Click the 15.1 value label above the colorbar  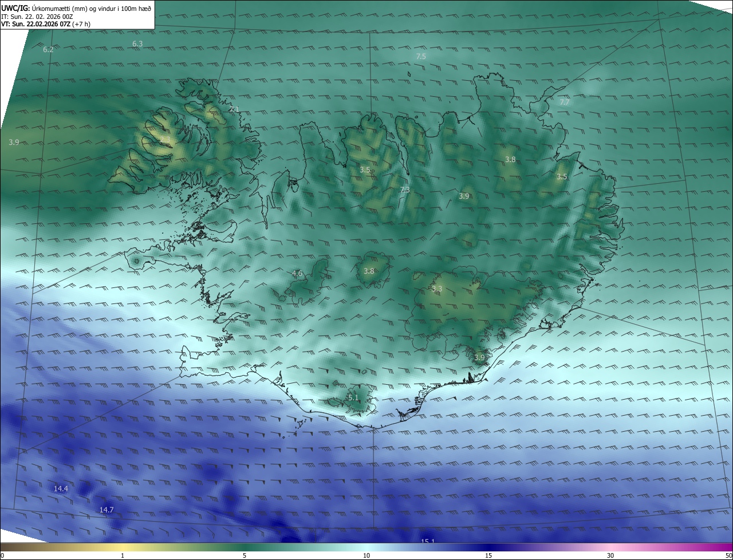[428, 541]
